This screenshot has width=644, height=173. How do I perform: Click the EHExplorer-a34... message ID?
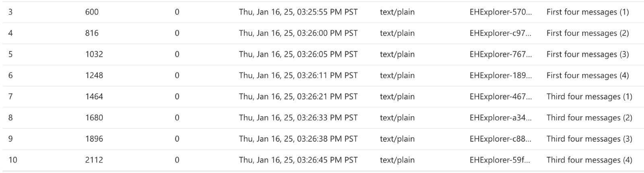501,117
